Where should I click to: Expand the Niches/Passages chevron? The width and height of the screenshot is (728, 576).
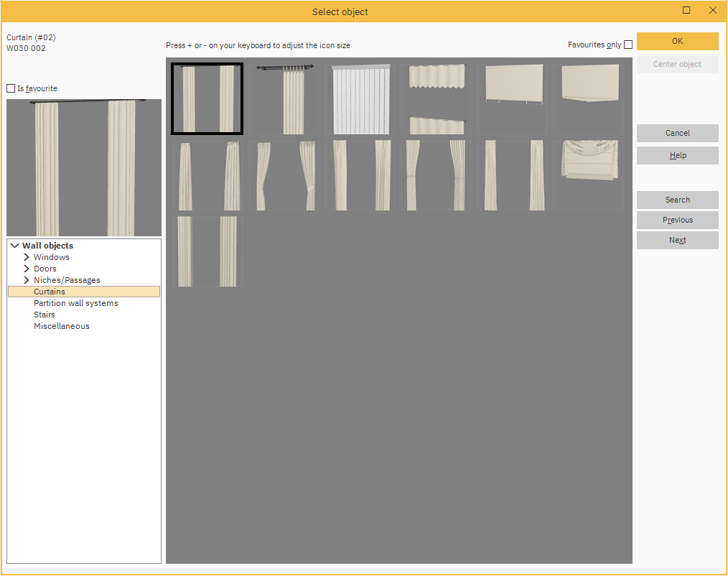pyautogui.click(x=27, y=280)
